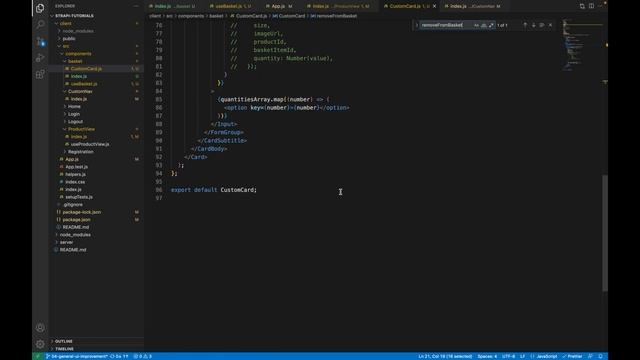Click the feedback icon in status bar
Viewport: 640px width, 360px height.
[590, 356]
